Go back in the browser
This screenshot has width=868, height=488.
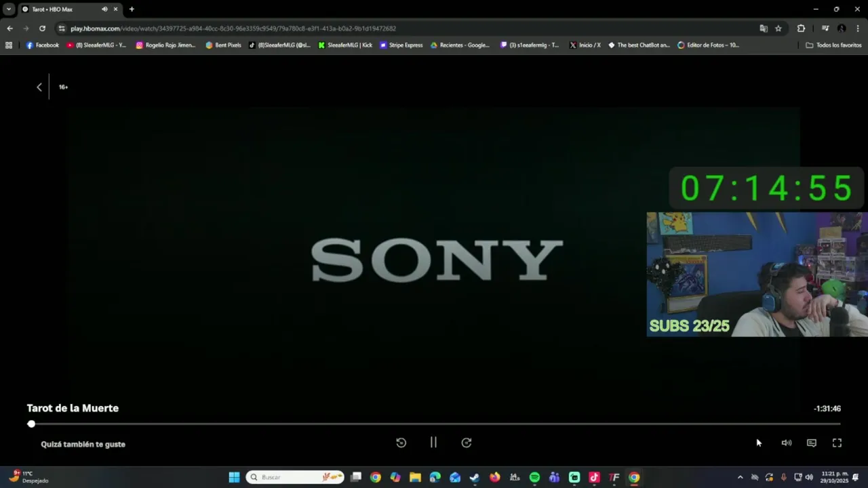click(x=9, y=28)
